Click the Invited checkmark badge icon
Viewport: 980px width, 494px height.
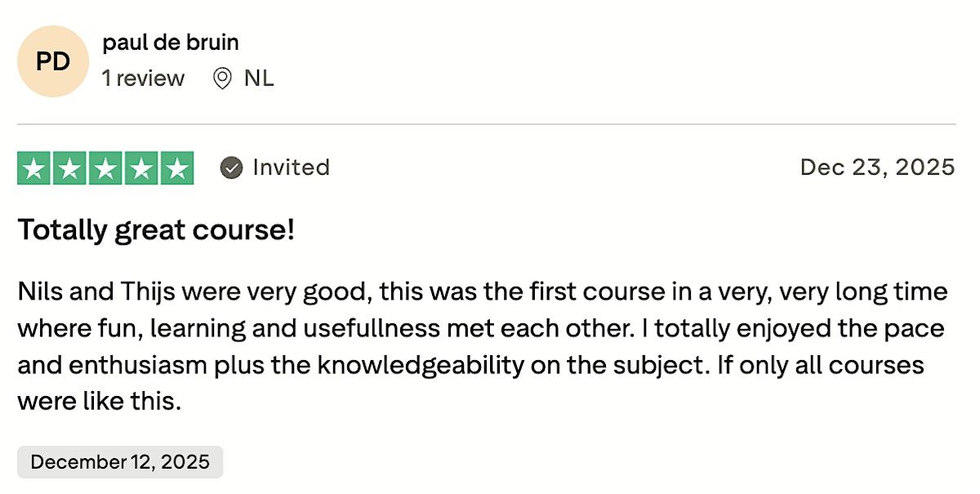click(x=232, y=167)
